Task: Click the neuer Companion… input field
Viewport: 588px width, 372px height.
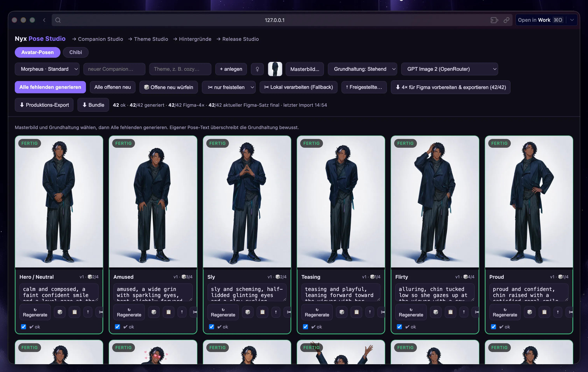Action: click(114, 69)
